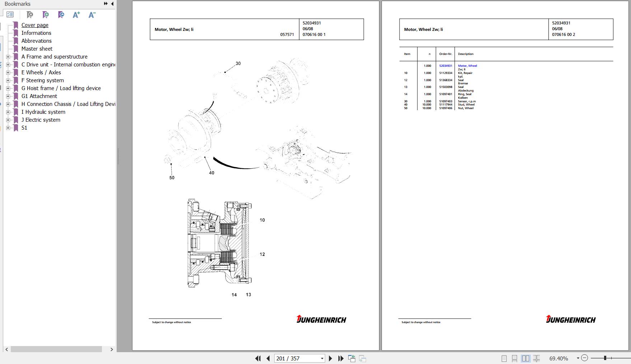This screenshot has height=364, width=631.
Task: Select J Electric system bookmark
Action: point(41,120)
